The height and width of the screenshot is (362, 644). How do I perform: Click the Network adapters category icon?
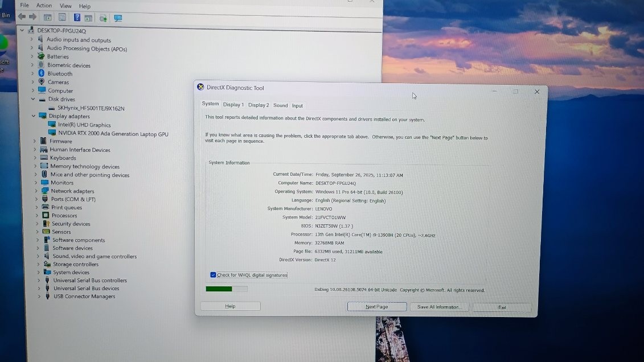[x=45, y=191]
